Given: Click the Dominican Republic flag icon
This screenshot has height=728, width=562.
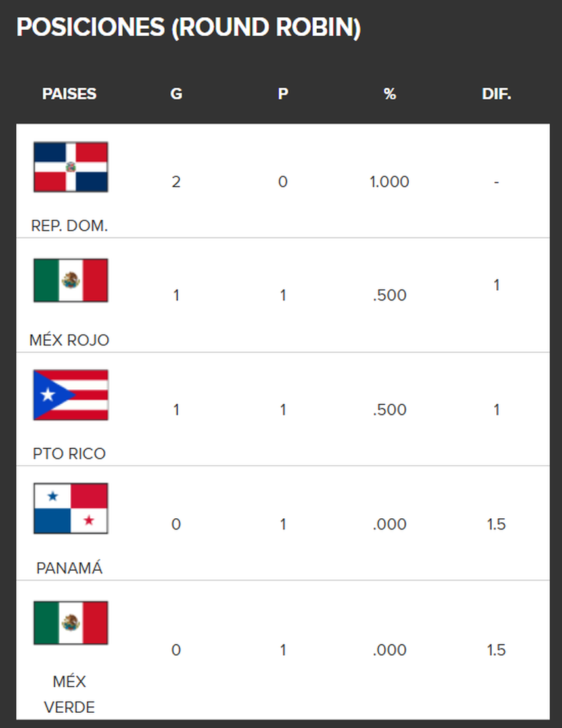Looking at the screenshot, I should 70,167.
